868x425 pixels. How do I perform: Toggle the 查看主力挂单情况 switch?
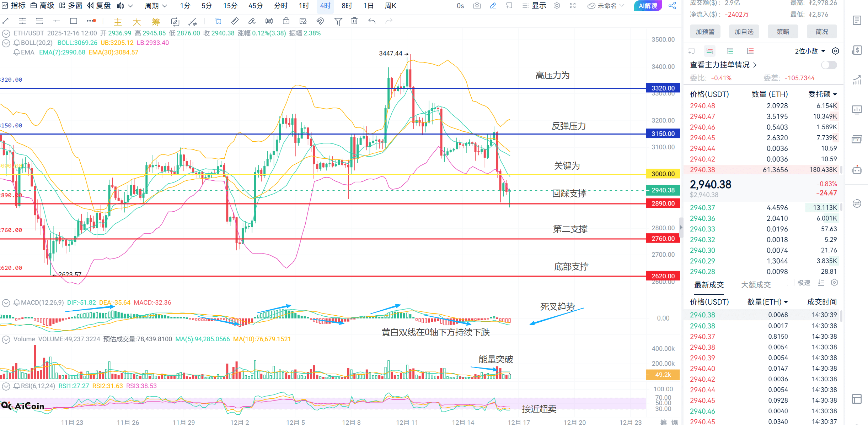point(829,65)
